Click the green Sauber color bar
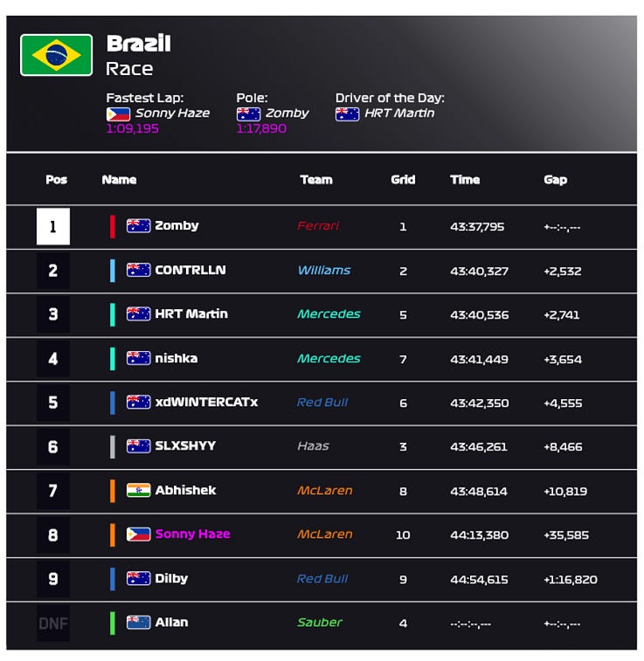This screenshot has height=661, width=644. [113, 623]
